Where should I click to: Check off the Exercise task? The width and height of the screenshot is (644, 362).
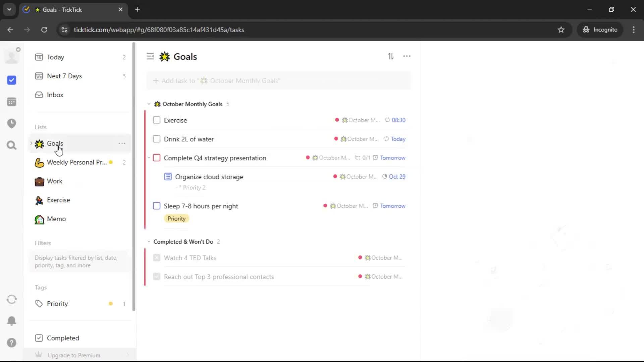[x=157, y=120]
